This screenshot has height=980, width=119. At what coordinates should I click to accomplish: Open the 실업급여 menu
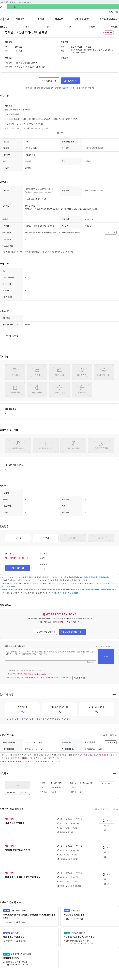pyautogui.click(x=59, y=19)
